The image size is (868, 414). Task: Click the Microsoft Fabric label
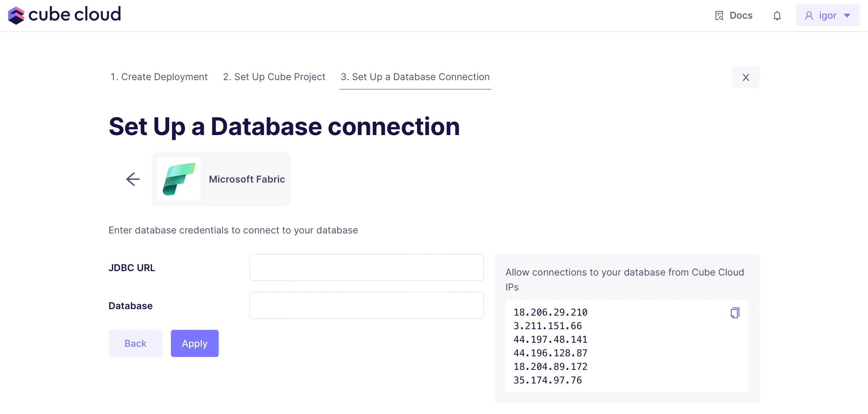pyautogui.click(x=247, y=179)
